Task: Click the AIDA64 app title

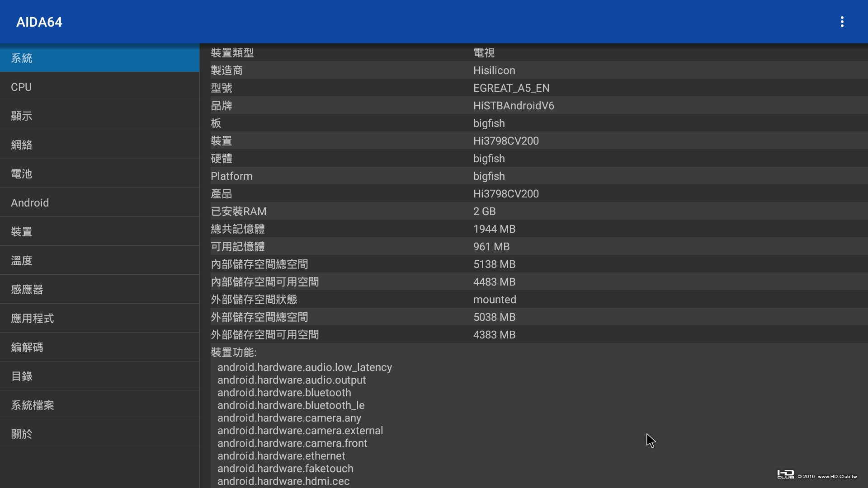Action: tap(39, 22)
